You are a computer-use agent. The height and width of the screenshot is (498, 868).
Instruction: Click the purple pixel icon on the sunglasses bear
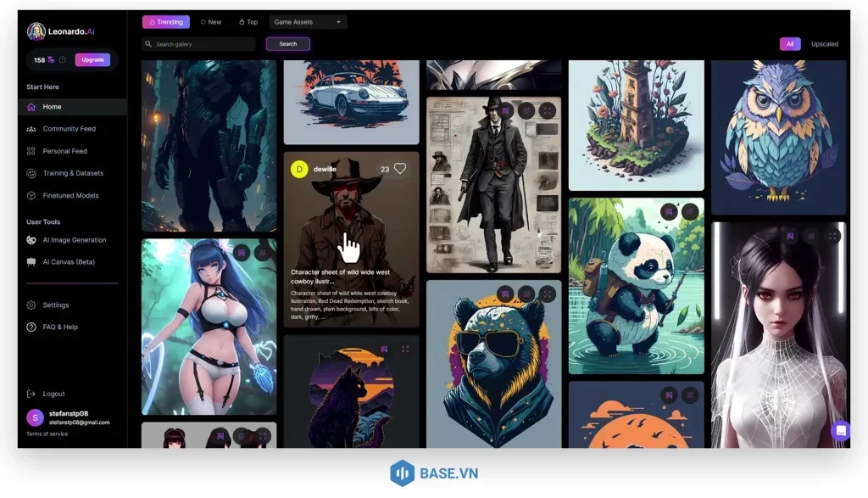[x=505, y=294]
